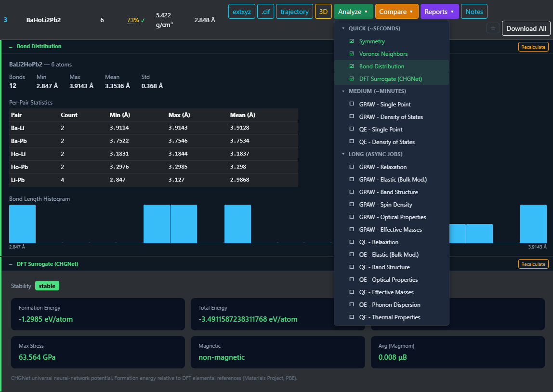The image size is (553, 392).
Task: Open the Notes panel
Action: coord(474,12)
